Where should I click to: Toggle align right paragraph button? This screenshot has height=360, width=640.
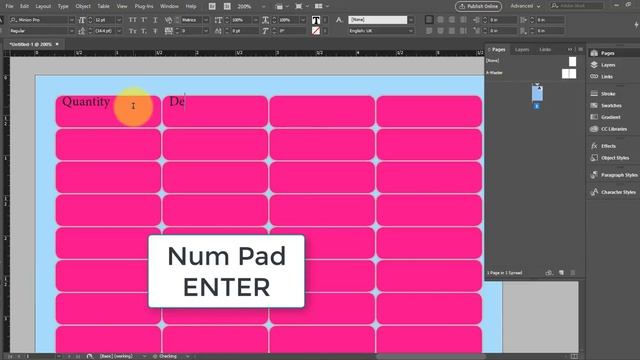(452, 20)
